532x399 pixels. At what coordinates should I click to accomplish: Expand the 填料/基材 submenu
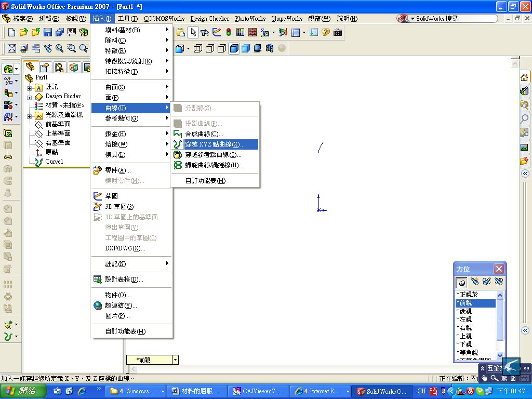pyautogui.click(x=131, y=30)
